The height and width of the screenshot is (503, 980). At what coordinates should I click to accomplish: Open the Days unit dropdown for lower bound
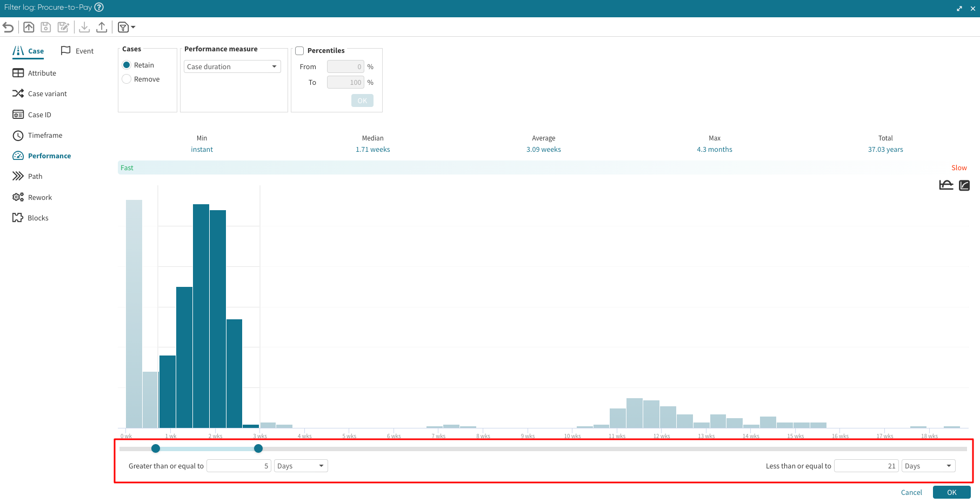point(301,466)
